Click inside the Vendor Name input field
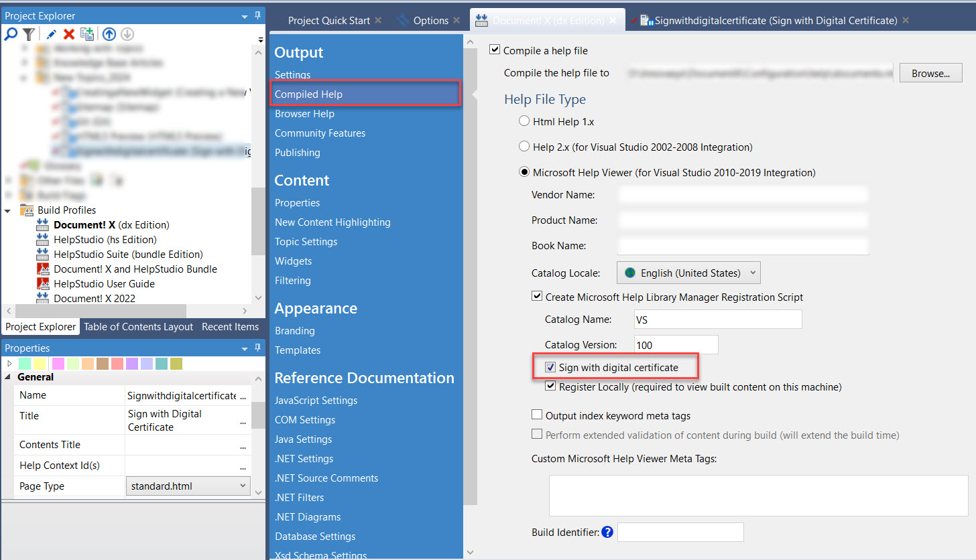 point(737,194)
